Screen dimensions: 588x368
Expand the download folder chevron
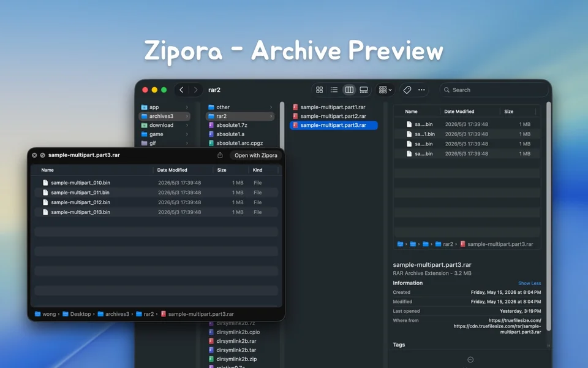[x=187, y=125]
